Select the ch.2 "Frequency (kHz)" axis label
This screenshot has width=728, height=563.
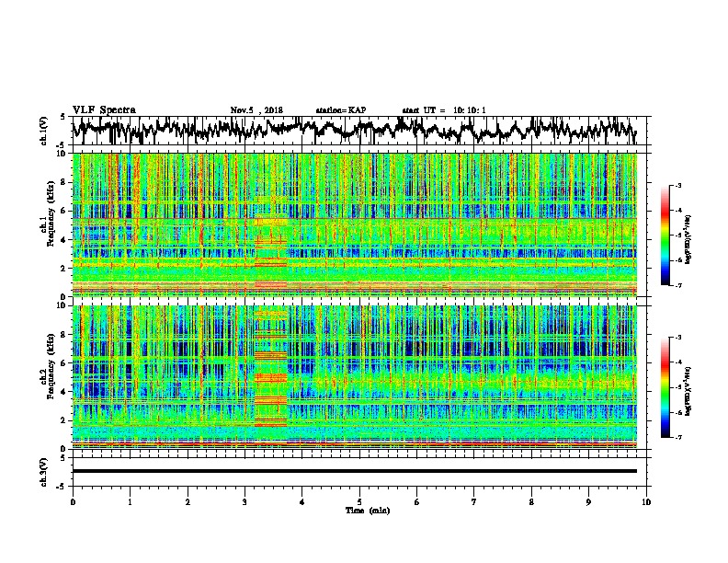coord(51,366)
